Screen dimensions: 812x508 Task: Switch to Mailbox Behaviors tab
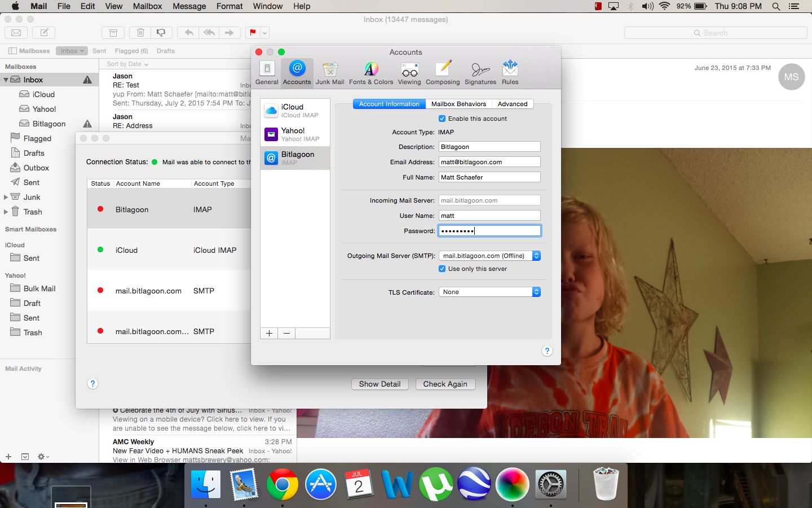tap(458, 104)
